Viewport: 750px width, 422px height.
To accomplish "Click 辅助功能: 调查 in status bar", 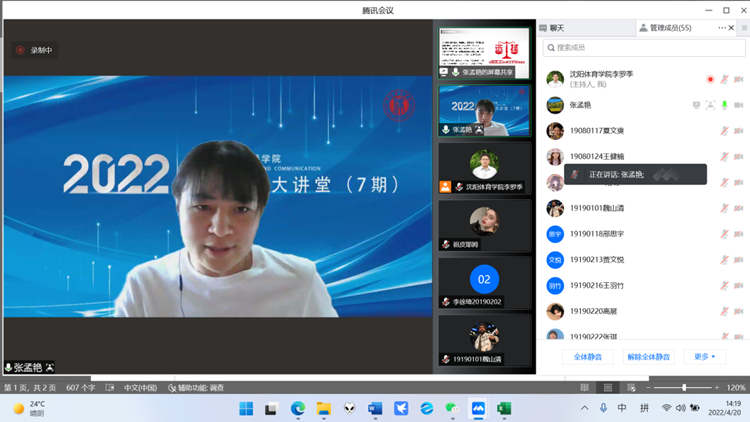I will pos(196,388).
